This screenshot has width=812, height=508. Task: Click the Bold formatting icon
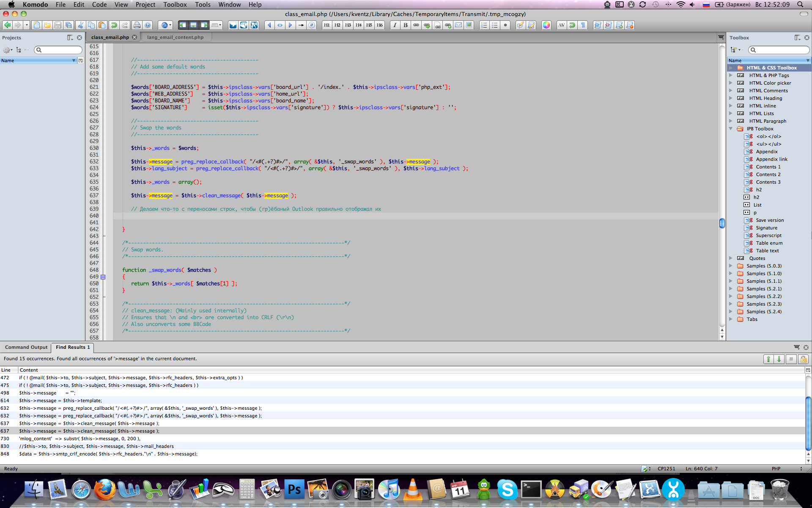click(x=406, y=25)
